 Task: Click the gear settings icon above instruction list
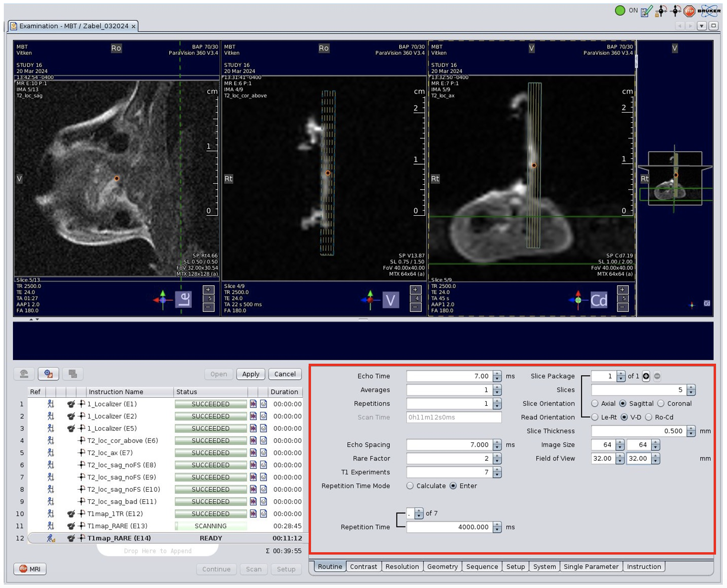48,374
